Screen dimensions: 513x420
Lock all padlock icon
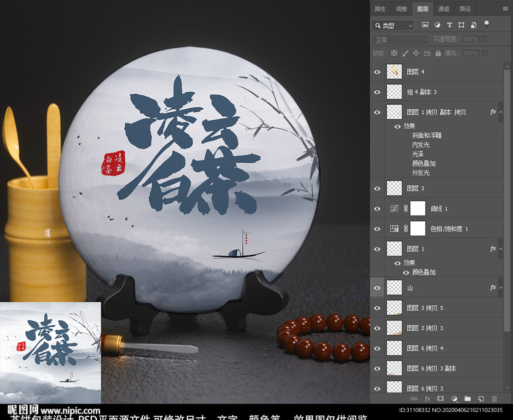click(438, 53)
